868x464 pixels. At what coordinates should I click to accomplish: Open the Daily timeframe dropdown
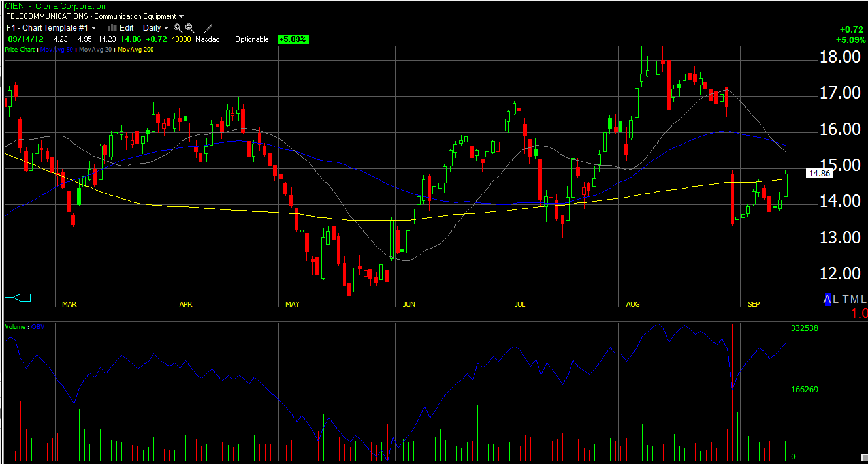point(155,28)
